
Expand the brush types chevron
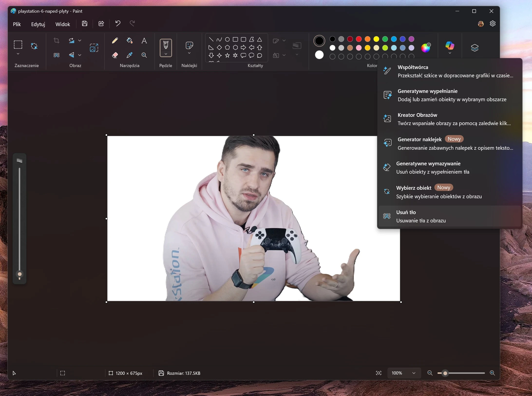pos(166,54)
